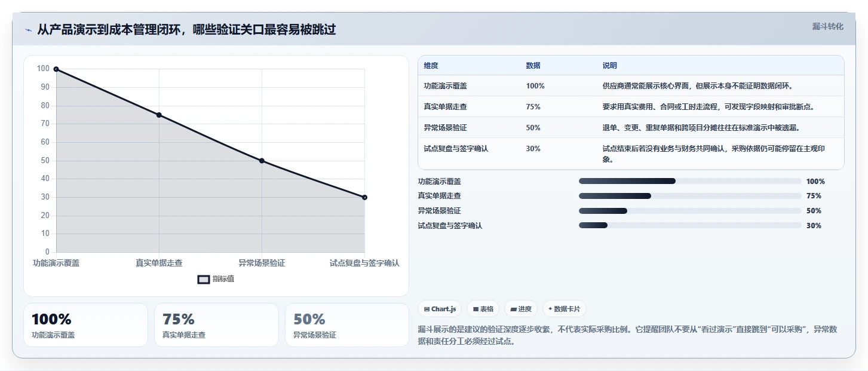This screenshot has height=371, width=868.
Task: Click the chart data point at 100 for 功能演示覆盖
Action: pos(56,69)
